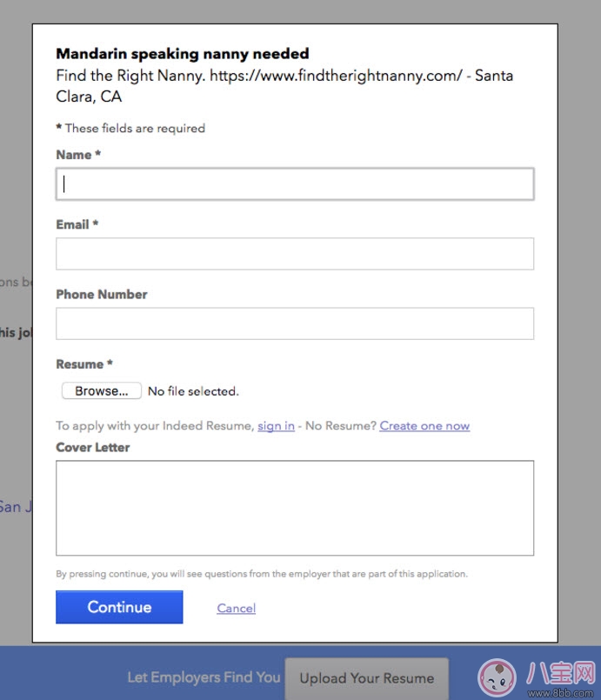Viewport: 601px width, 700px height.
Task: Click the Name field label
Action: point(77,155)
